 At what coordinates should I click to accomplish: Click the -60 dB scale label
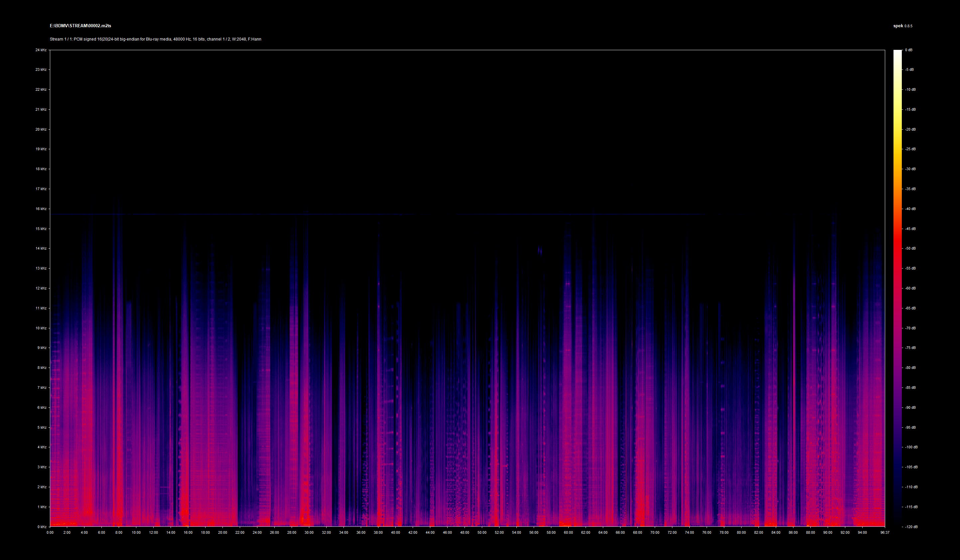(910, 288)
